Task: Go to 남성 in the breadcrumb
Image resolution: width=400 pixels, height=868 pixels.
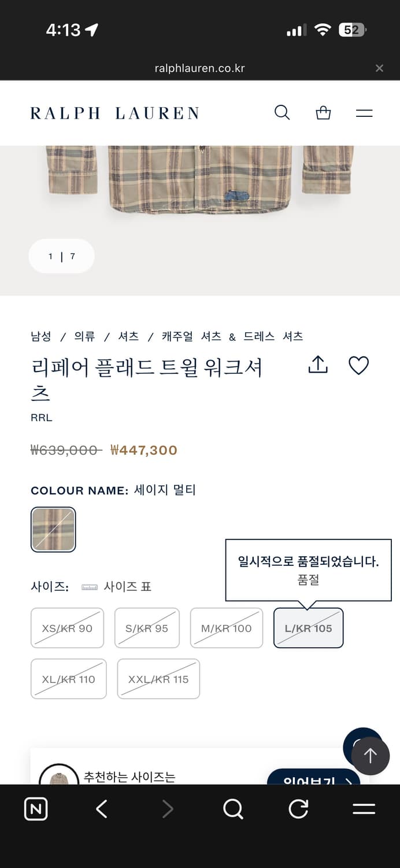Action: pos(40,336)
